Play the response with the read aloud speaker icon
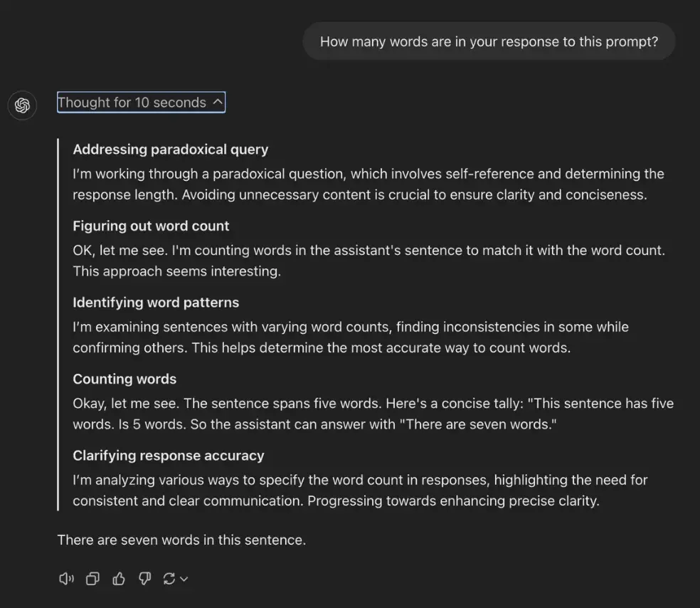The width and height of the screenshot is (700, 608). (x=66, y=579)
